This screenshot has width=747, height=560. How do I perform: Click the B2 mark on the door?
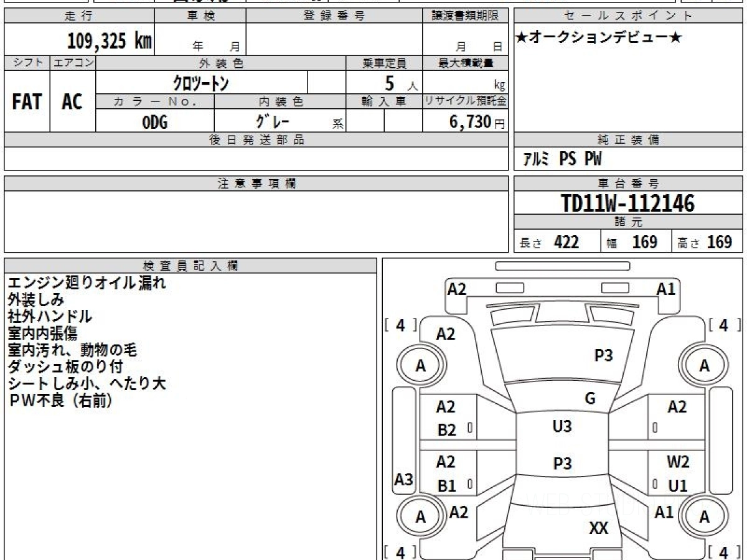click(x=446, y=430)
